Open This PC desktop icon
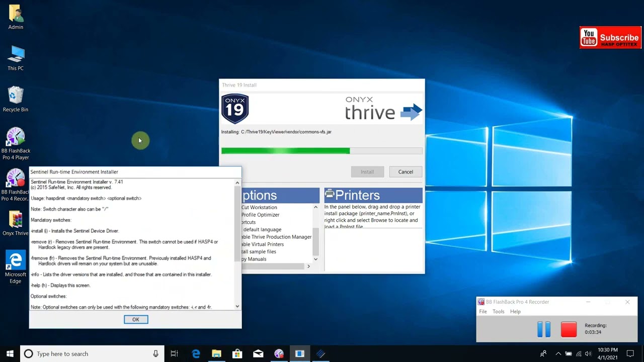 click(16, 59)
